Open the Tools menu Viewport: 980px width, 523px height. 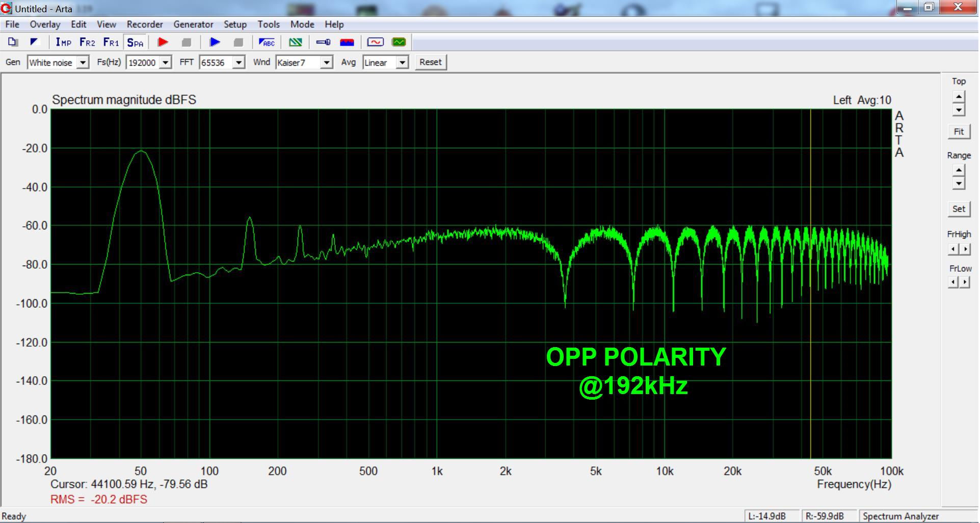pyautogui.click(x=269, y=24)
